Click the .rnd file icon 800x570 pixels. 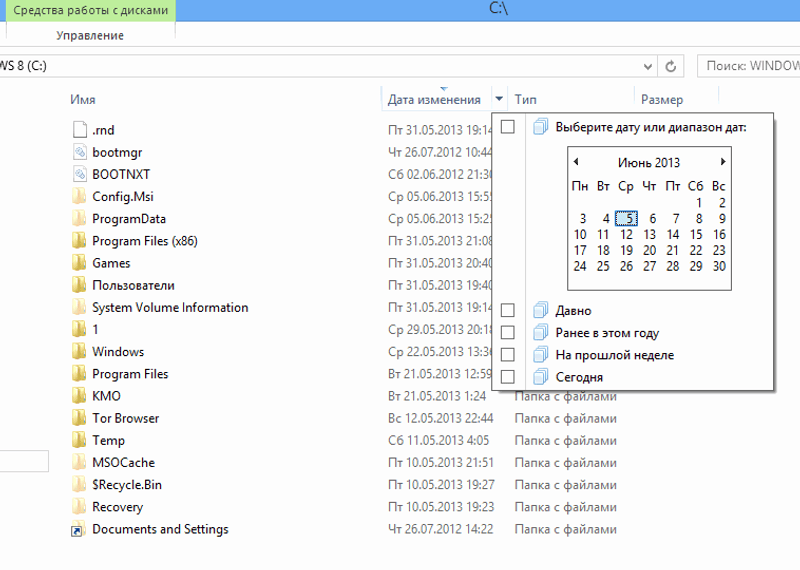[79, 130]
